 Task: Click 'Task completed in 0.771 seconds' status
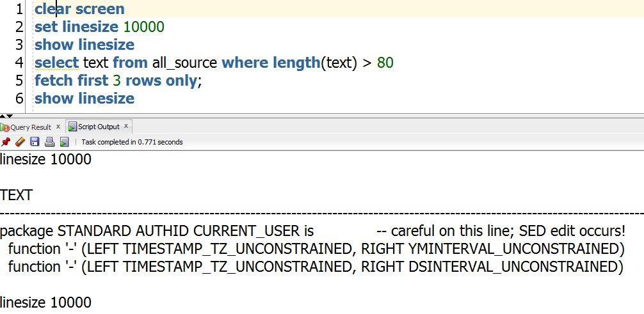133,142
